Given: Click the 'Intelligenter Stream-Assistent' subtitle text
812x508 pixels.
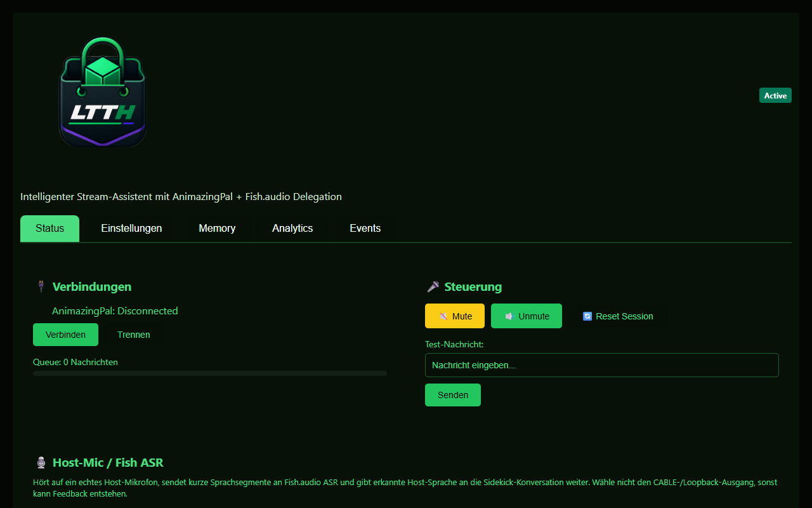Looking at the screenshot, I should 181,197.
